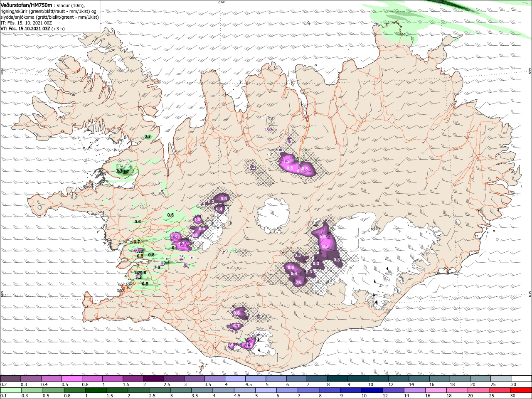
Task: Pick the slate-blue 6 swatch in upper scale
Action: (297, 379)
